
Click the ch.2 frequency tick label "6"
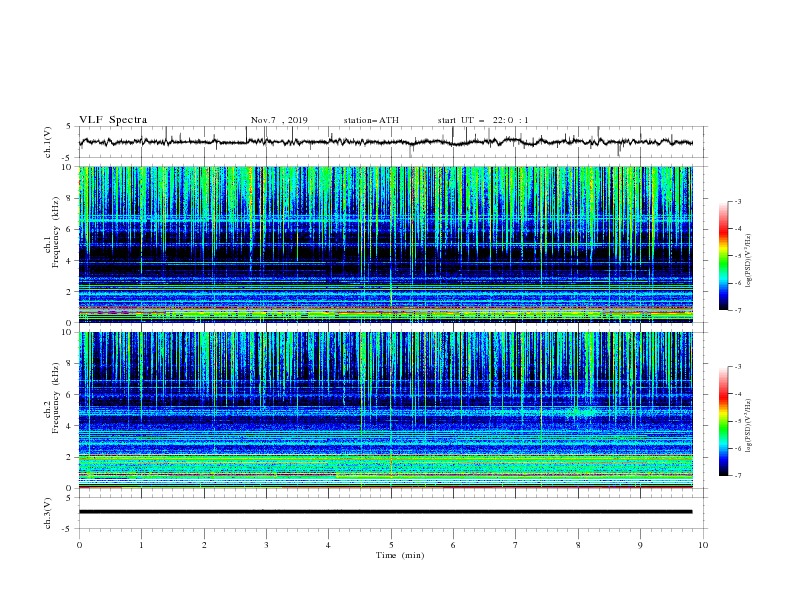click(69, 395)
